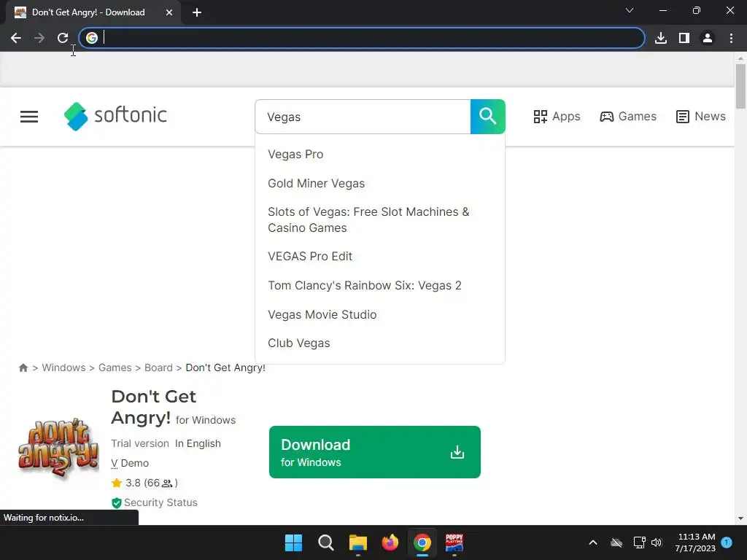Open the Games section

click(x=628, y=117)
